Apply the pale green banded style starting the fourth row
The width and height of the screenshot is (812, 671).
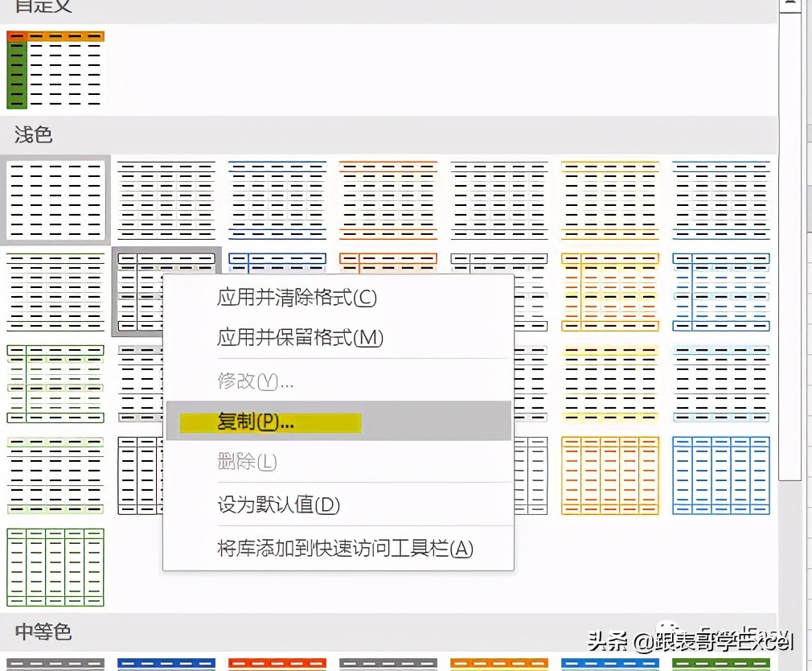[55, 475]
